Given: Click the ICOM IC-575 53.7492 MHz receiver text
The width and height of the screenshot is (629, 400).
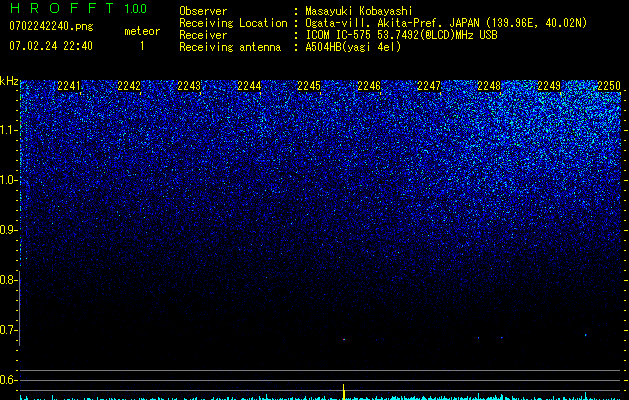Looking at the screenshot, I should 401,35.
